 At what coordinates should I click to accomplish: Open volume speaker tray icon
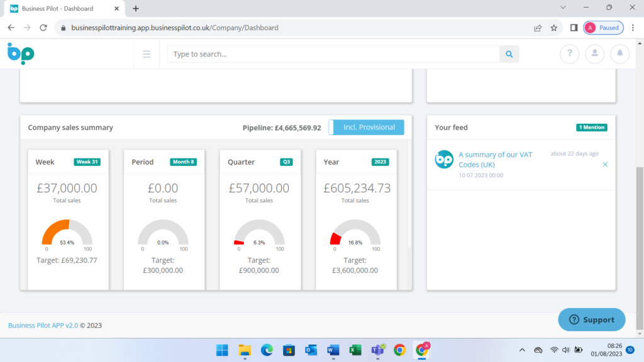point(565,350)
